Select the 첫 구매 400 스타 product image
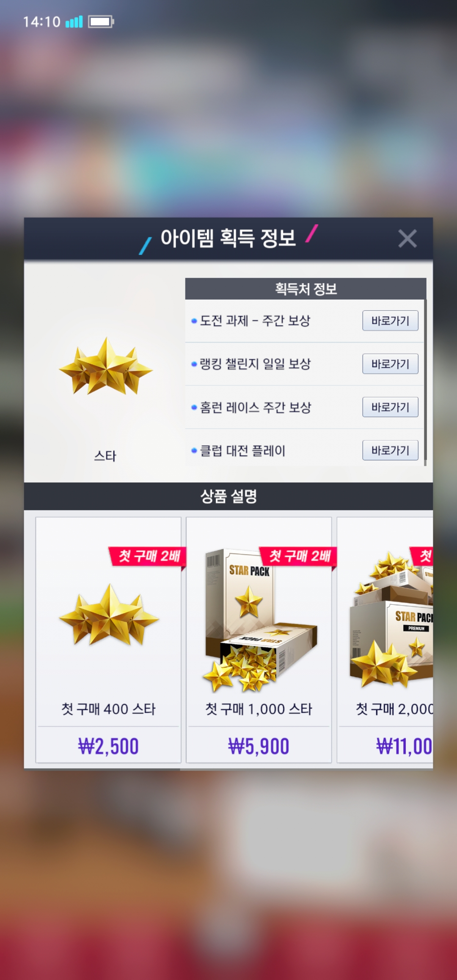The image size is (457, 980). click(x=109, y=615)
